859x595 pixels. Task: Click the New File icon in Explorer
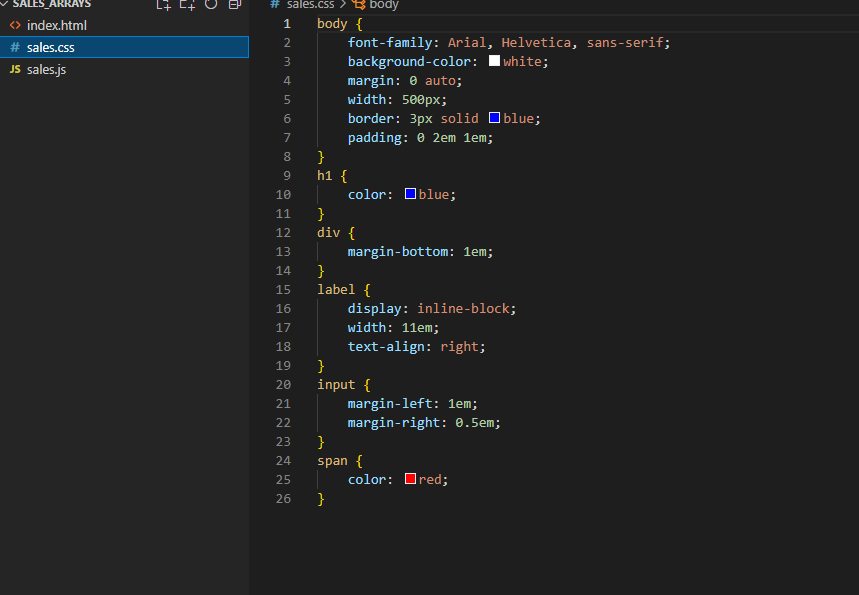[163, 6]
